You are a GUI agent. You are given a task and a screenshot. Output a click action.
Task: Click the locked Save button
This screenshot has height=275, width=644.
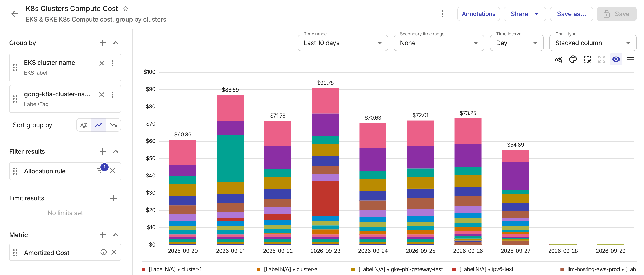pyautogui.click(x=616, y=14)
